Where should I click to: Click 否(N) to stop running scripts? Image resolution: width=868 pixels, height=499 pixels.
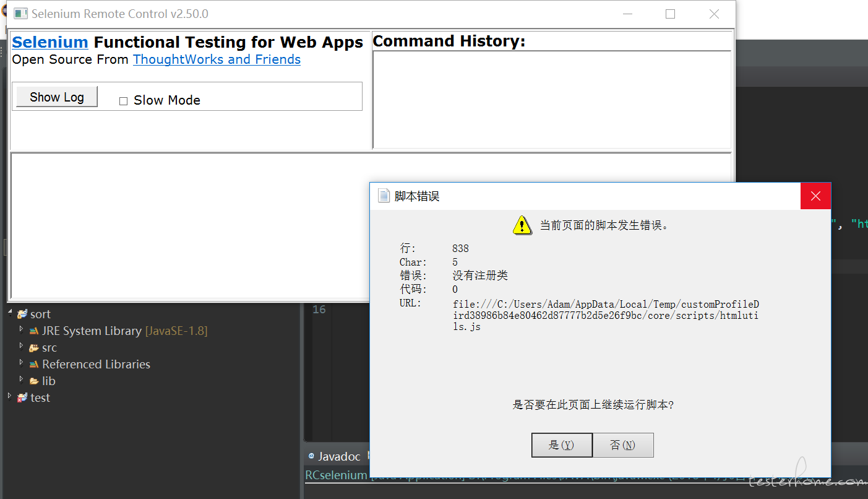[622, 445]
